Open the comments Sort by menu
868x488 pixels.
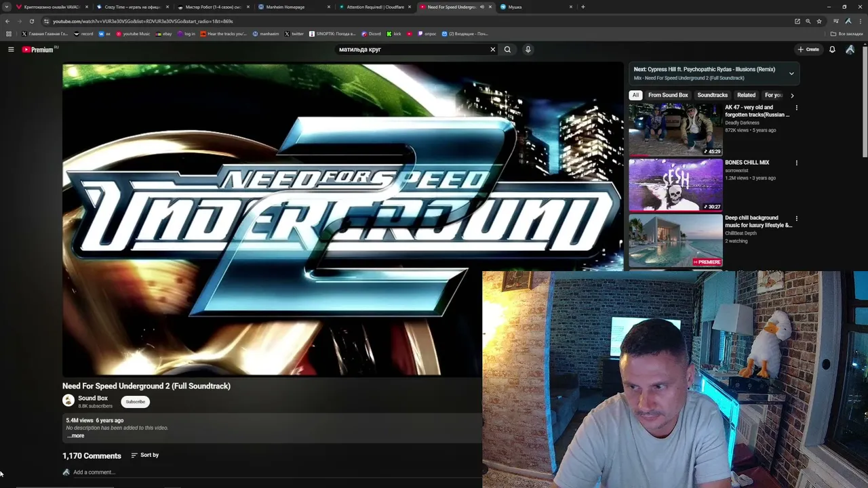click(144, 455)
